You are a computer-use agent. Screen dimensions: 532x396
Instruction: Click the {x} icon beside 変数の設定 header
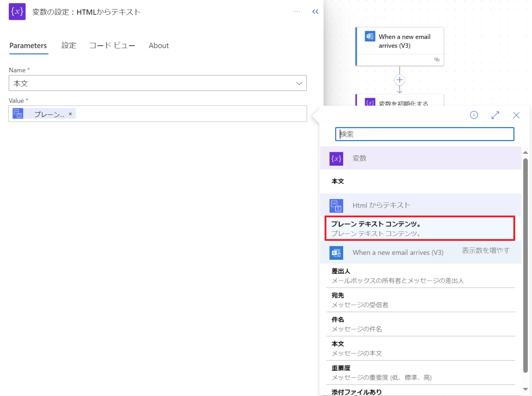17,12
